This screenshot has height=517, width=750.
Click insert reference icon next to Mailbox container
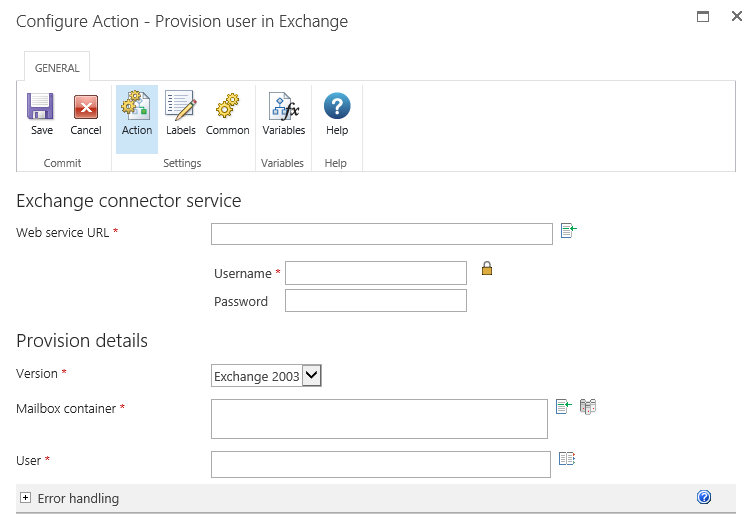[564, 407]
